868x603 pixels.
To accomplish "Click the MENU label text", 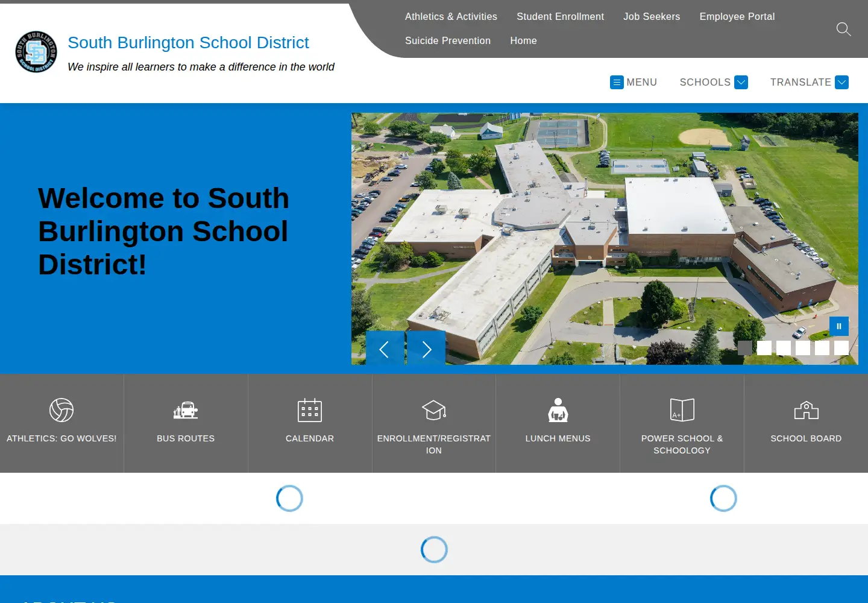I will point(641,82).
